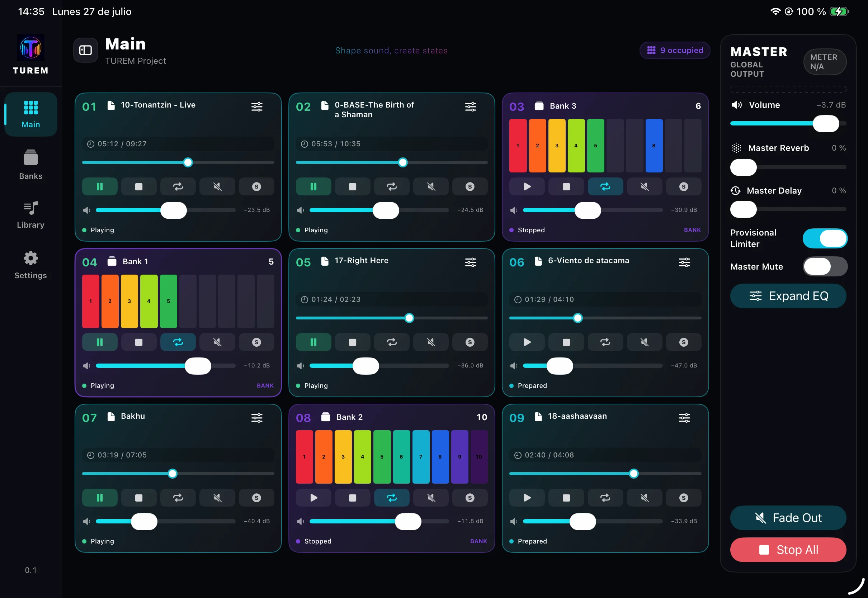Pause slot 05 17-Right Here
This screenshot has width=868, height=598.
point(313,342)
